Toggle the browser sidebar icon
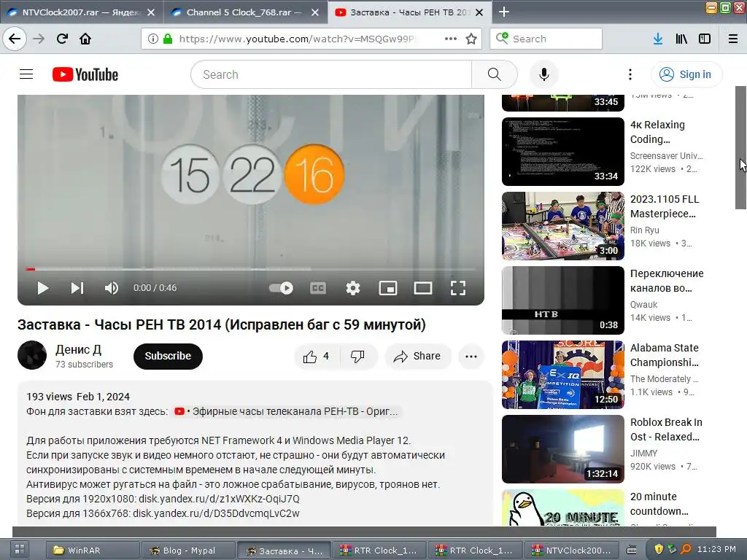 point(705,39)
